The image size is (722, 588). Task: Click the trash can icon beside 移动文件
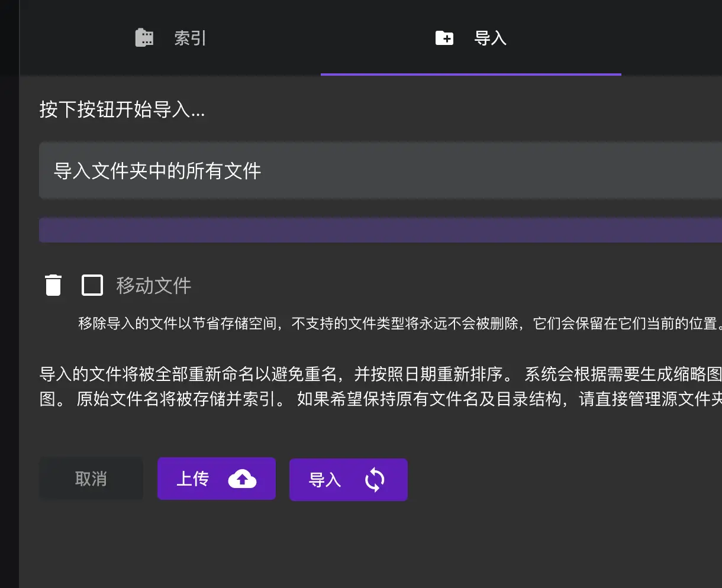pyautogui.click(x=53, y=285)
